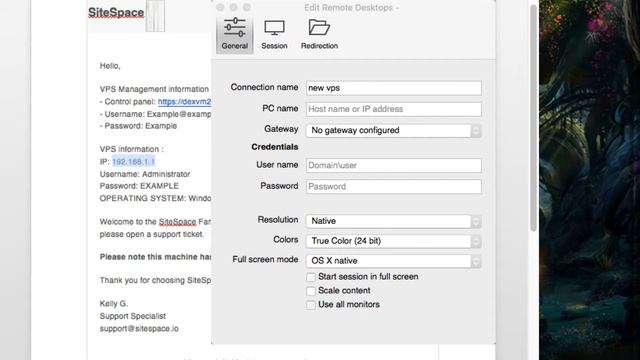Open the Redirection tab
Viewport: 640px width, 360px height.
pyautogui.click(x=319, y=35)
